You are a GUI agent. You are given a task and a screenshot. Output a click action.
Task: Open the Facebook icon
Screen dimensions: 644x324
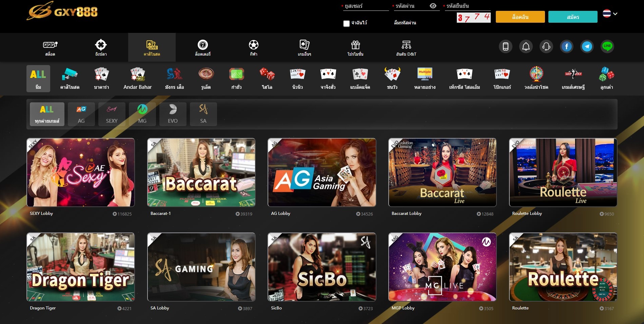pyautogui.click(x=567, y=46)
